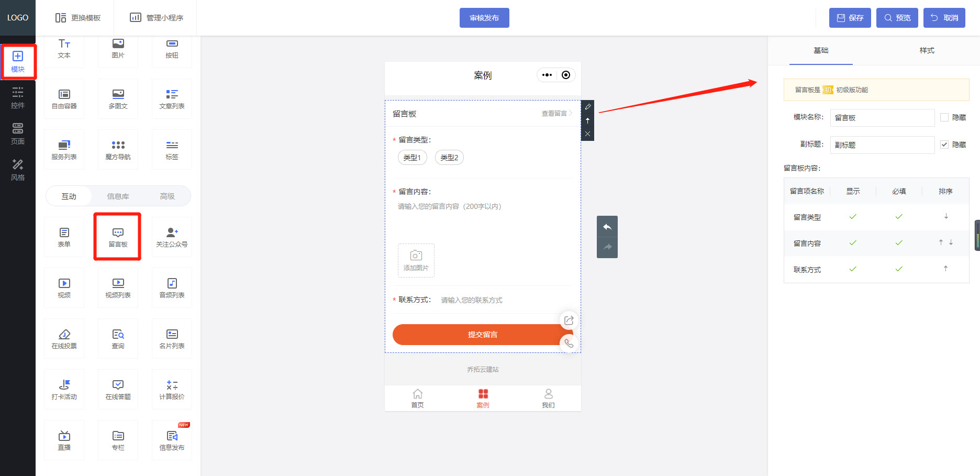Add the 打卡活动 module

pyautogui.click(x=64, y=390)
